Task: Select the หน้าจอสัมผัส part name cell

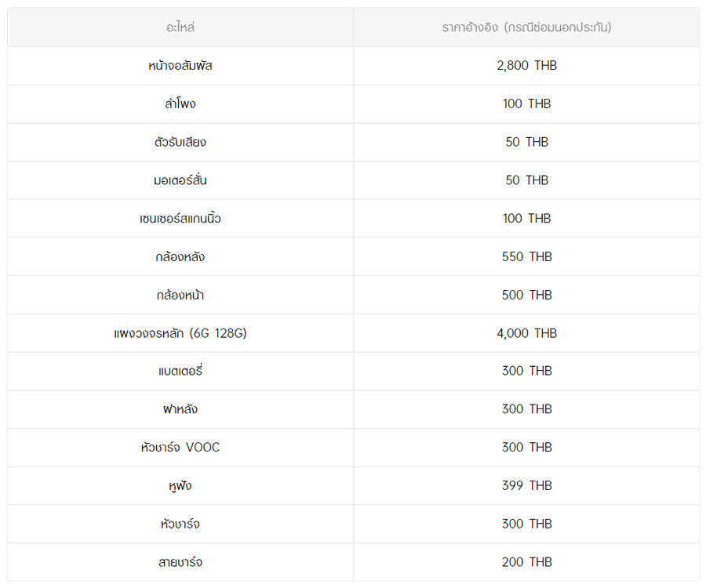Action: 180,66
